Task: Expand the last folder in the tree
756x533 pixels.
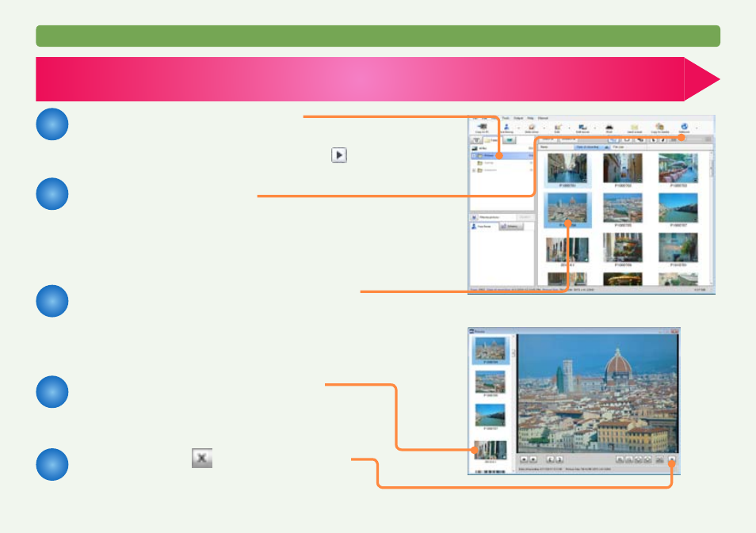Action: [x=473, y=170]
